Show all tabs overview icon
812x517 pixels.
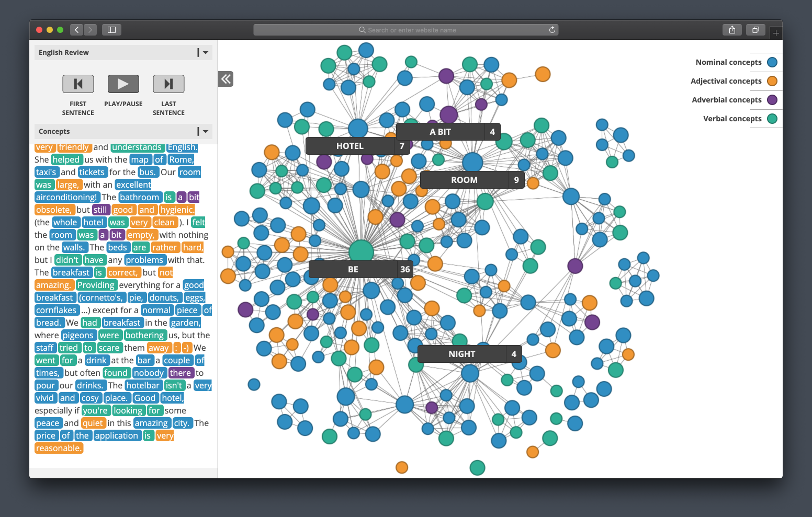(x=755, y=30)
